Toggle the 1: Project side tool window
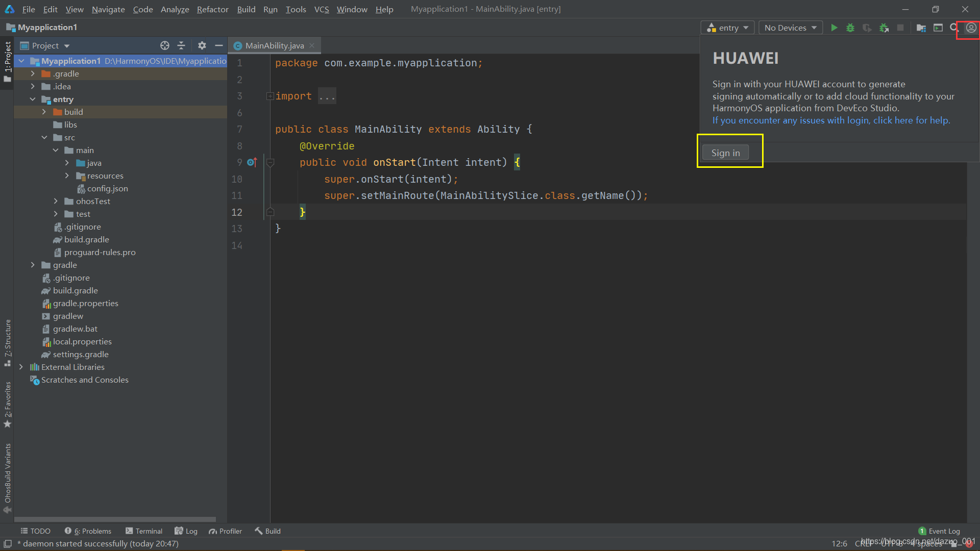Image resolution: width=980 pixels, height=551 pixels. 7,62
